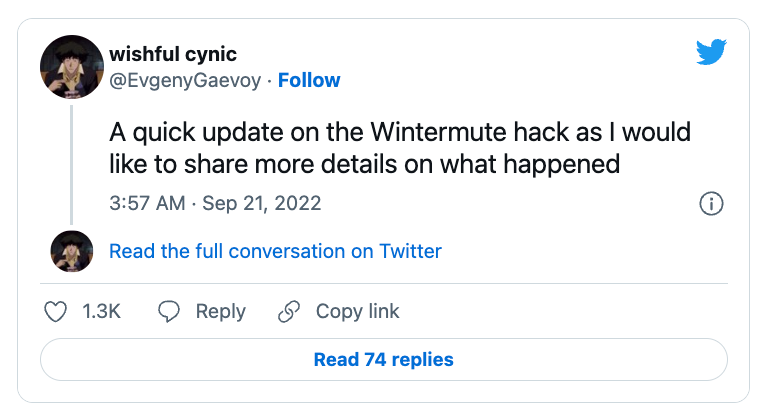Click the Wintermute hack tweet text
The height and width of the screenshot is (418, 766).
400,148
